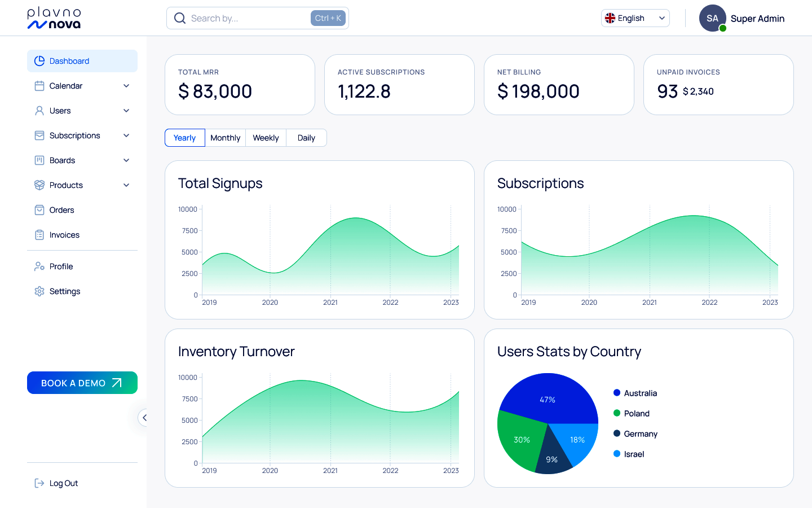
Task: Toggle Israel series in pie legend
Action: pyautogui.click(x=629, y=454)
